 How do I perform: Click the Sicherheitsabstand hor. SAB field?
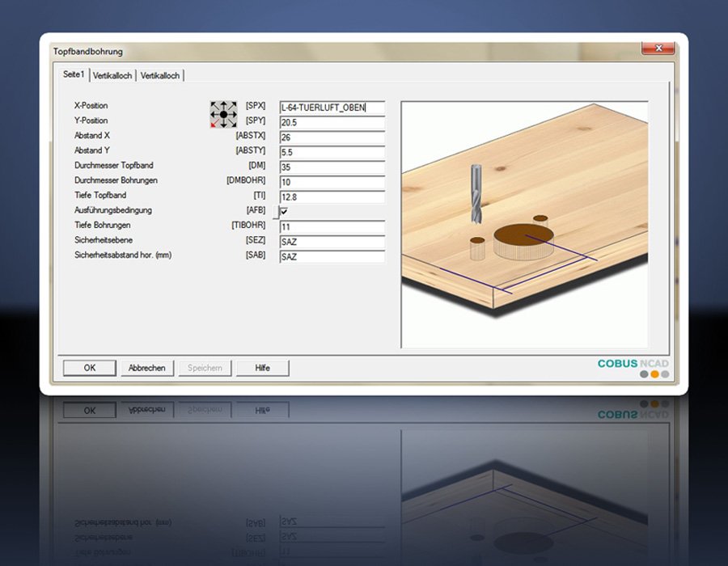click(332, 256)
